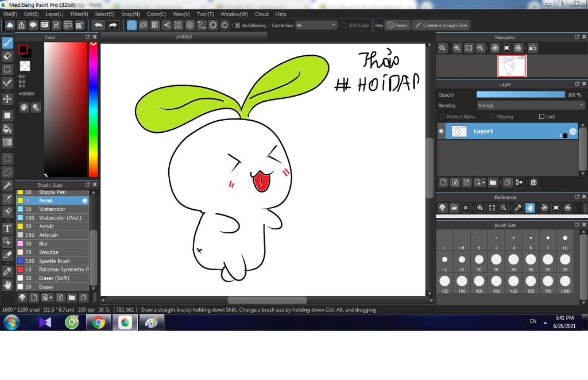Zoom in on the Navigator panel
The image size is (588, 380).
pyautogui.click(x=457, y=48)
